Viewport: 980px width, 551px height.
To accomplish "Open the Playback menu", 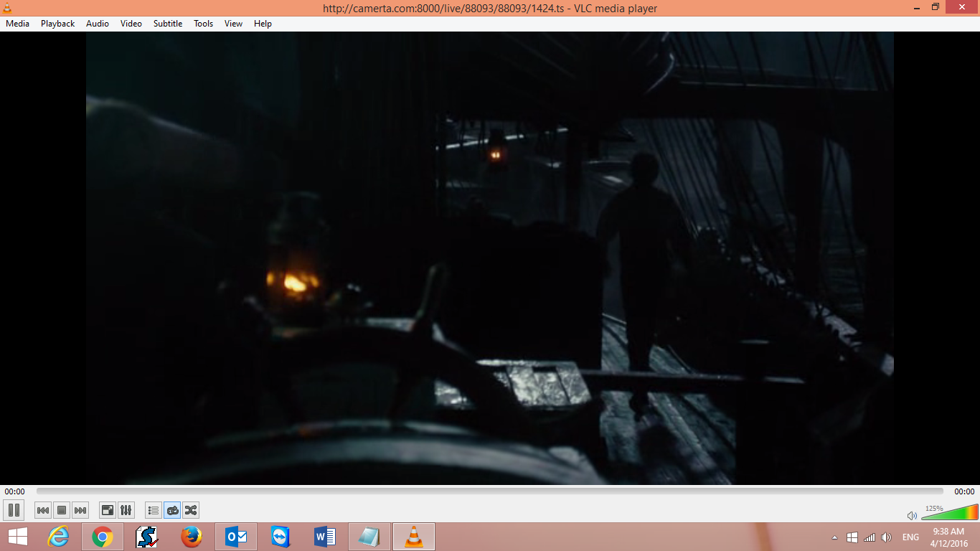I will pos(57,23).
